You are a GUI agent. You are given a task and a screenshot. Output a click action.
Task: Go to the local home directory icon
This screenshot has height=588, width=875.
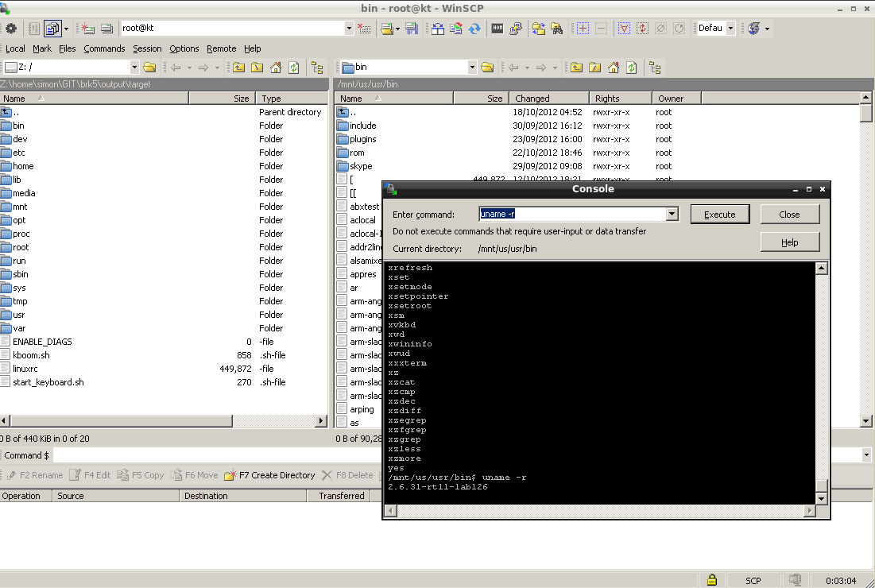276,68
